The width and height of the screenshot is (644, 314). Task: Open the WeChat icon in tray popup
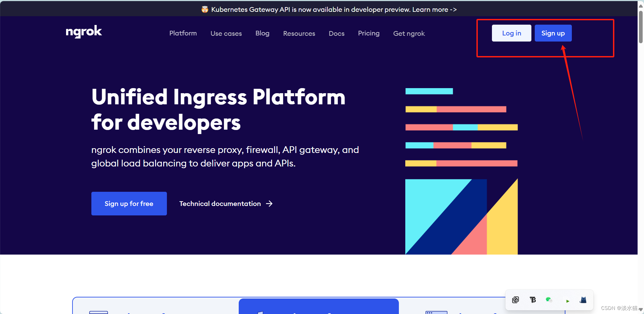pos(549,300)
